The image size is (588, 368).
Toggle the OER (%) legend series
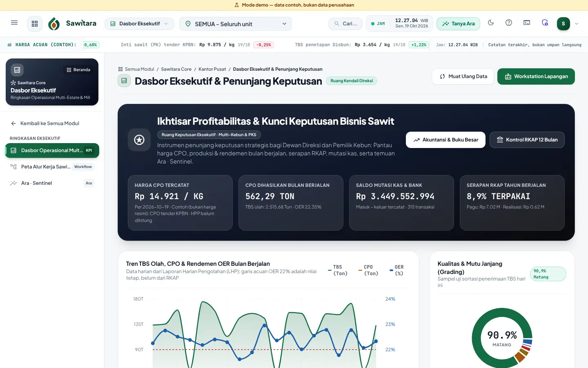[x=397, y=270]
